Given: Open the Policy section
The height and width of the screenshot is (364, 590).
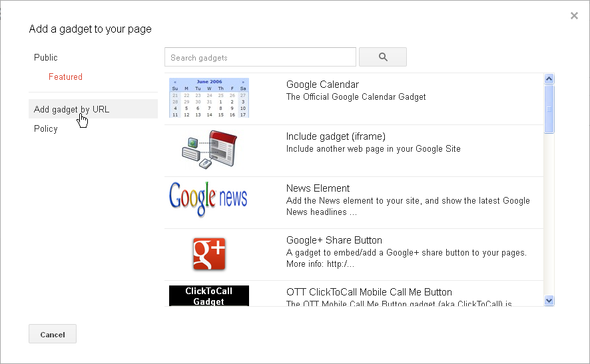Looking at the screenshot, I should 45,128.
